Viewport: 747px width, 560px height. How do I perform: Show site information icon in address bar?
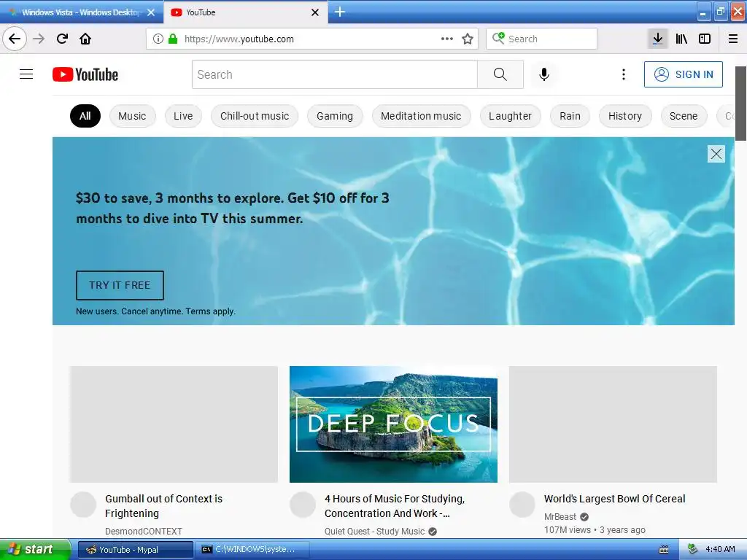158,39
